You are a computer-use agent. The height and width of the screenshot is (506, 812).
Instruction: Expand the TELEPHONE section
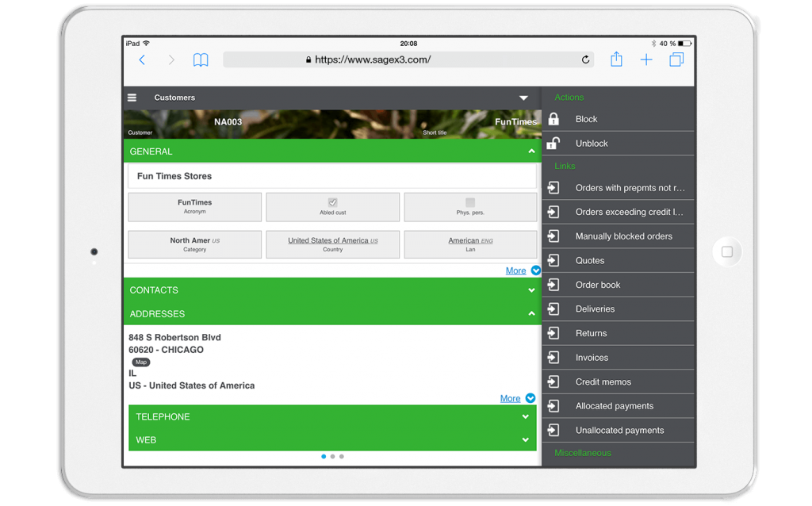(525, 416)
